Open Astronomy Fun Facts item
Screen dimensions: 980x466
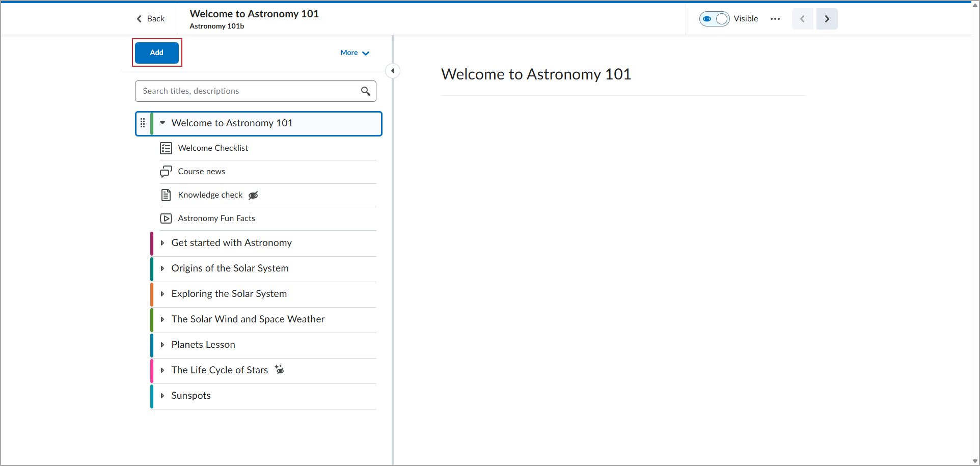pyautogui.click(x=216, y=218)
